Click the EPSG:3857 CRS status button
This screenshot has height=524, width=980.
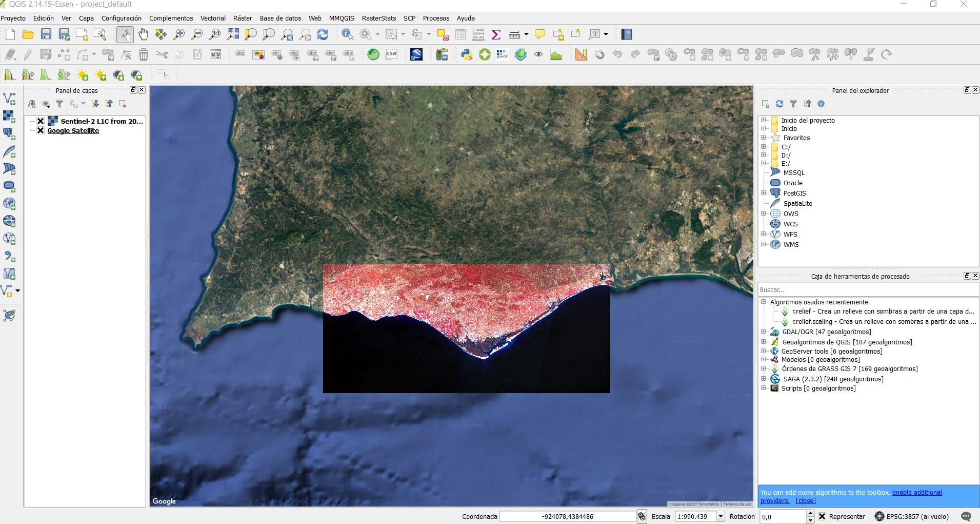(x=912, y=516)
